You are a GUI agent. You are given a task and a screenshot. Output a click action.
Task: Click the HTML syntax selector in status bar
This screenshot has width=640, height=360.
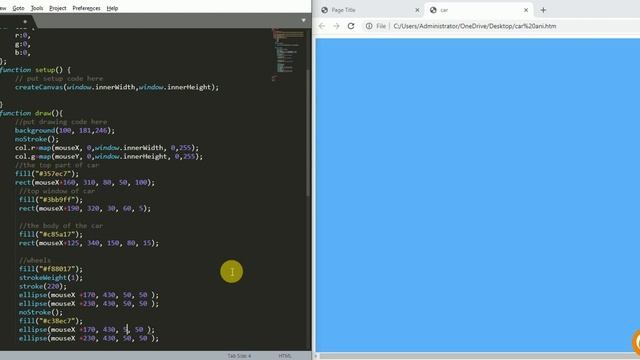pos(285,356)
